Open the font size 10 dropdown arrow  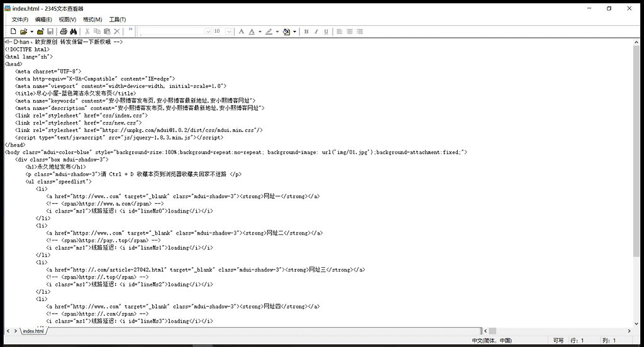[x=229, y=31]
